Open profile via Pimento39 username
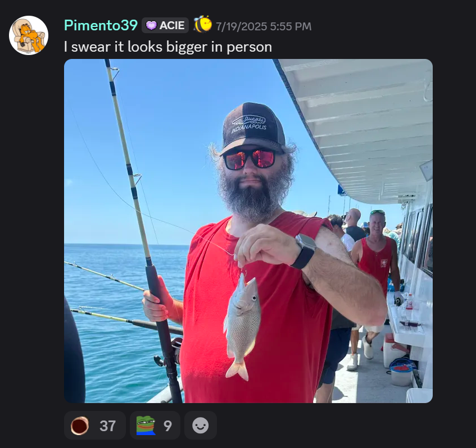This screenshot has width=476, height=448. click(x=101, y=25)
